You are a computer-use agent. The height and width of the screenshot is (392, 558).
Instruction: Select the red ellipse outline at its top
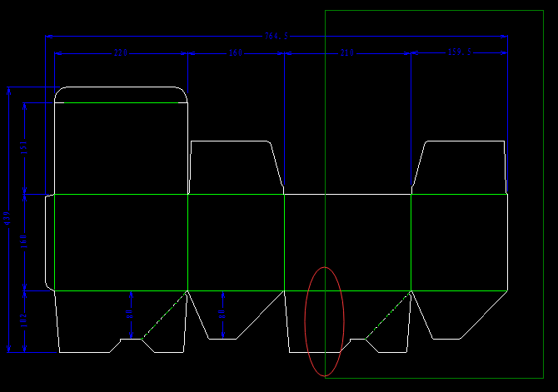325,267
